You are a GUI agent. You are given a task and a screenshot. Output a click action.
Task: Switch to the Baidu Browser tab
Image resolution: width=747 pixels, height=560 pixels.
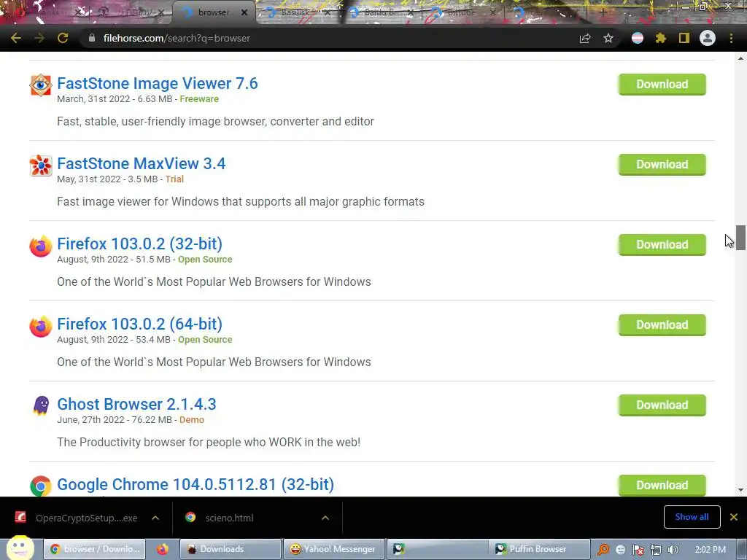click(381, 12)
